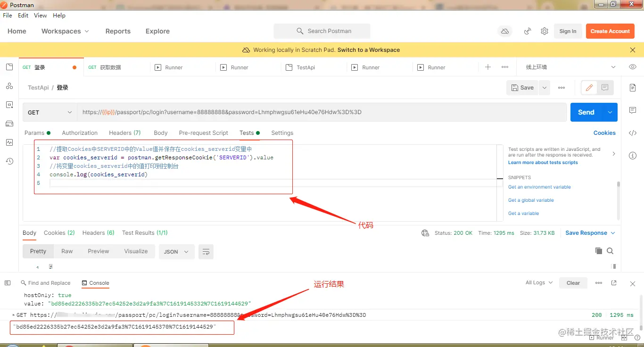Open the Send button dropdown arrow

pyautogui.click(x=610, y=112)
